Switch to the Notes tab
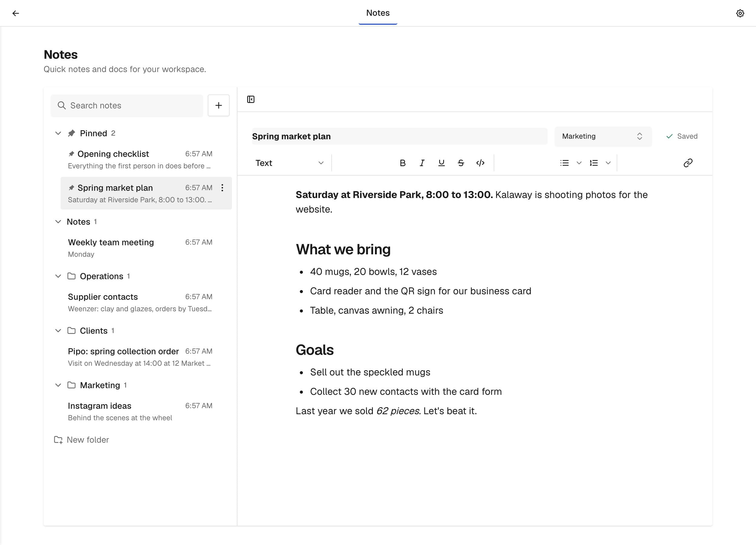756x545 pixels. pos(378,13)
